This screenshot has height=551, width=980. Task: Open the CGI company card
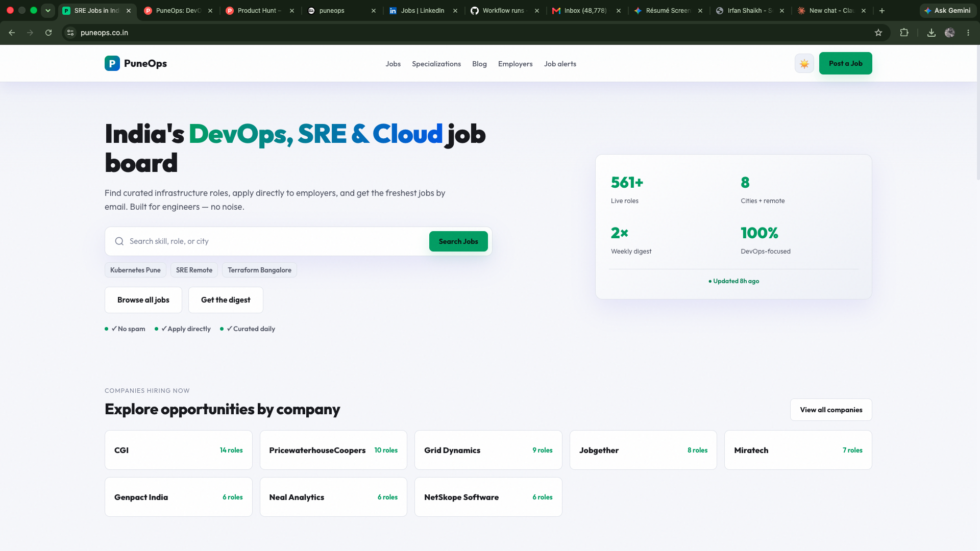tap(179, 450)
